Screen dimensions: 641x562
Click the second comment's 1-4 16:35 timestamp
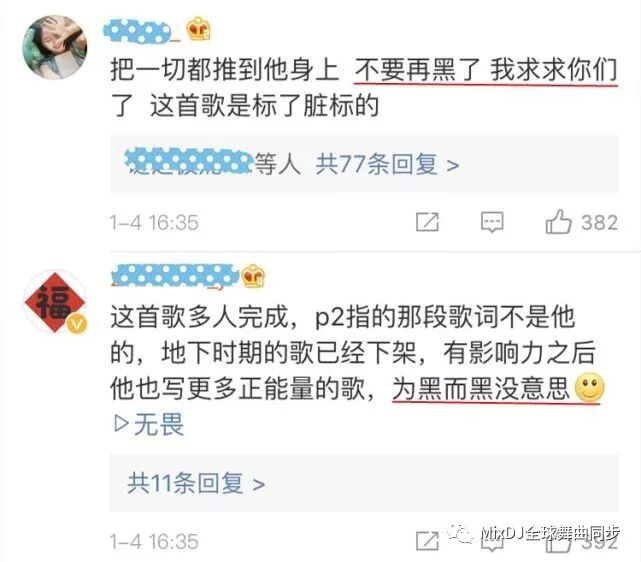pyautogui.click(x=154, y=542)
